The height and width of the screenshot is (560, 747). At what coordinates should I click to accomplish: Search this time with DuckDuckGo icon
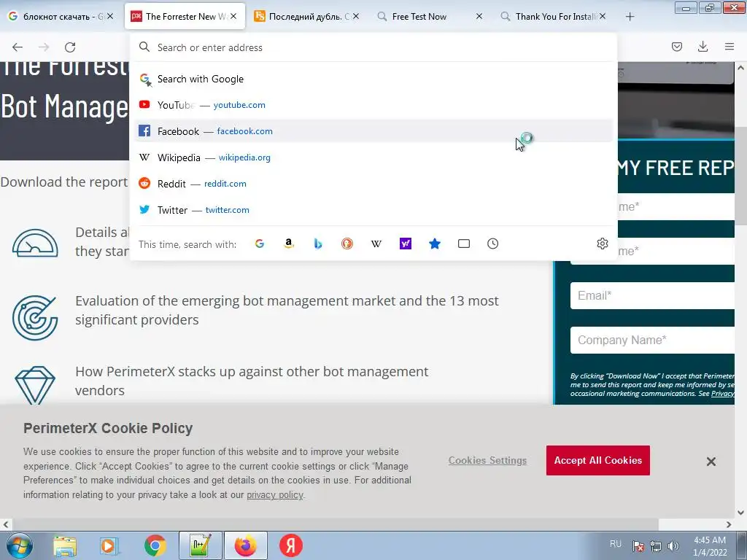347,244
